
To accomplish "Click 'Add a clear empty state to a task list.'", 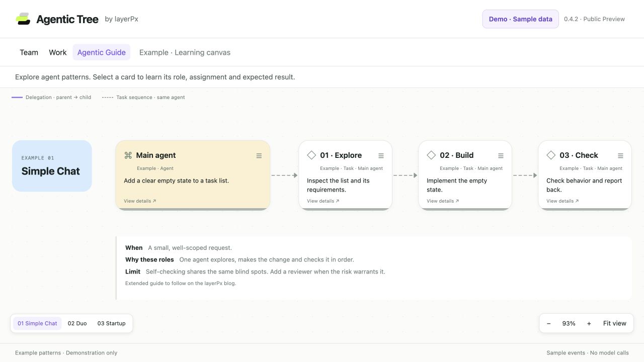I will point(176,180).
